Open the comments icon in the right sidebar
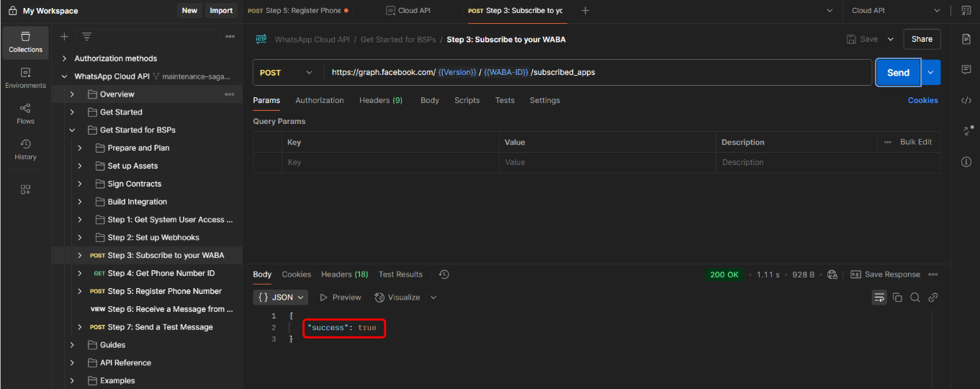 (966, 70)
